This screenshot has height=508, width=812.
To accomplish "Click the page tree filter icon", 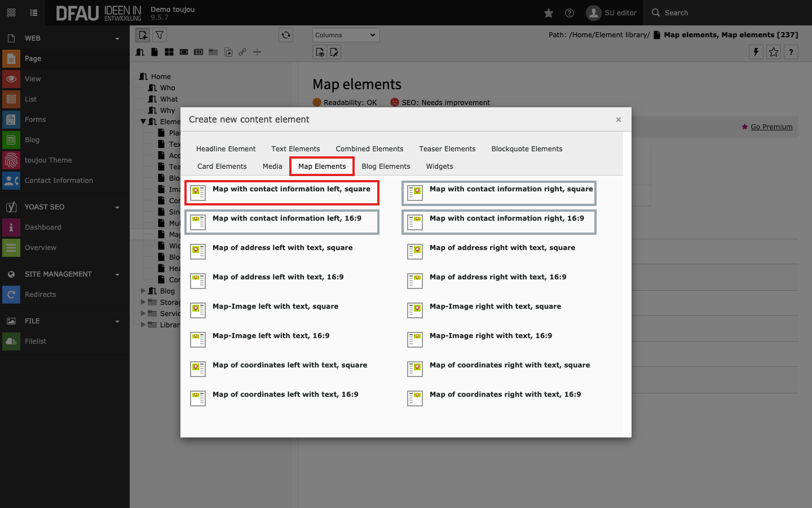I will click(160, 35).
